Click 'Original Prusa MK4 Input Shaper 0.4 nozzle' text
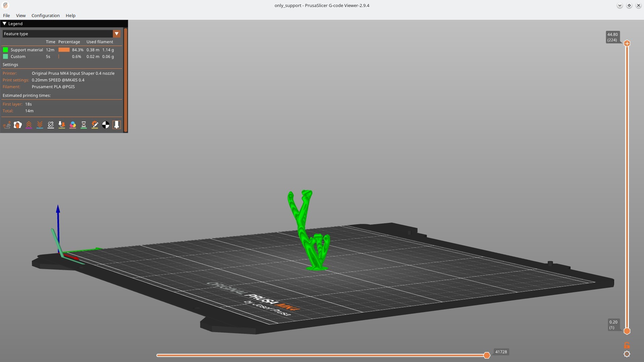The width and height of the screenshot is (644, 362). pyautogui.click(x=73, y=73)
